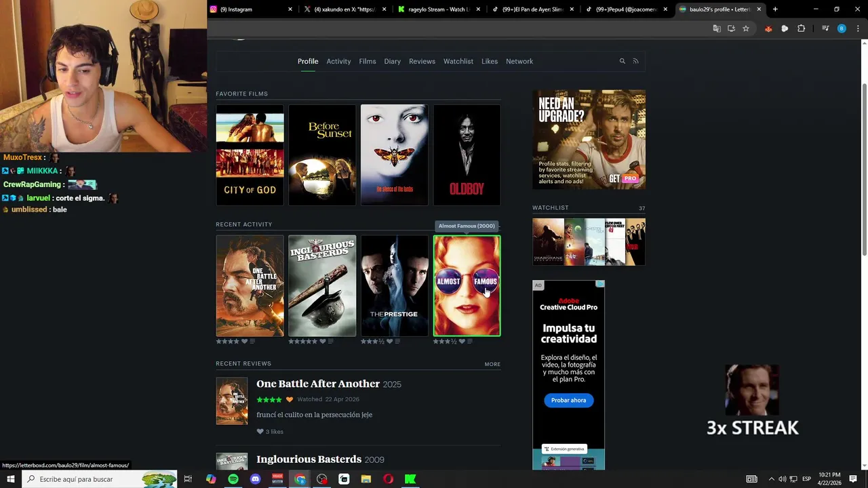Switch to the Films tab
Image resolution: width=868 pixels, height=488 pixels.
tap(368, 61)
